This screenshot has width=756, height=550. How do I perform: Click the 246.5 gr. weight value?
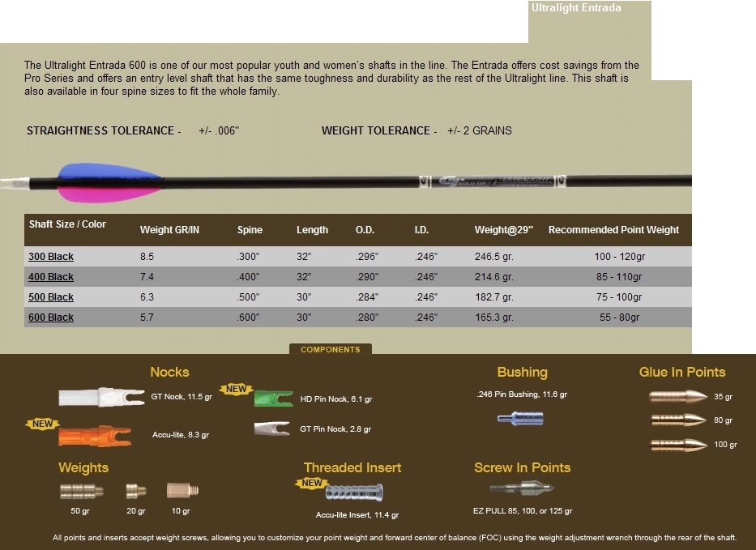494,257
